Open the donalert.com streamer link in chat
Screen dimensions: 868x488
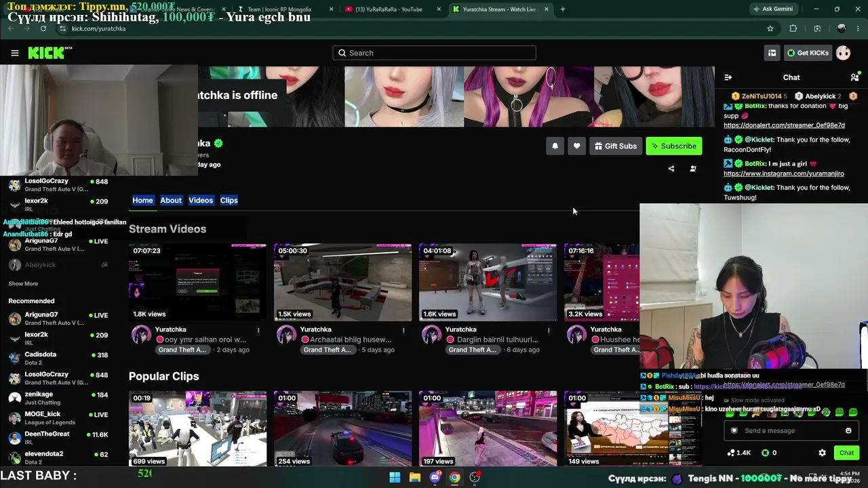click(784, 125)
